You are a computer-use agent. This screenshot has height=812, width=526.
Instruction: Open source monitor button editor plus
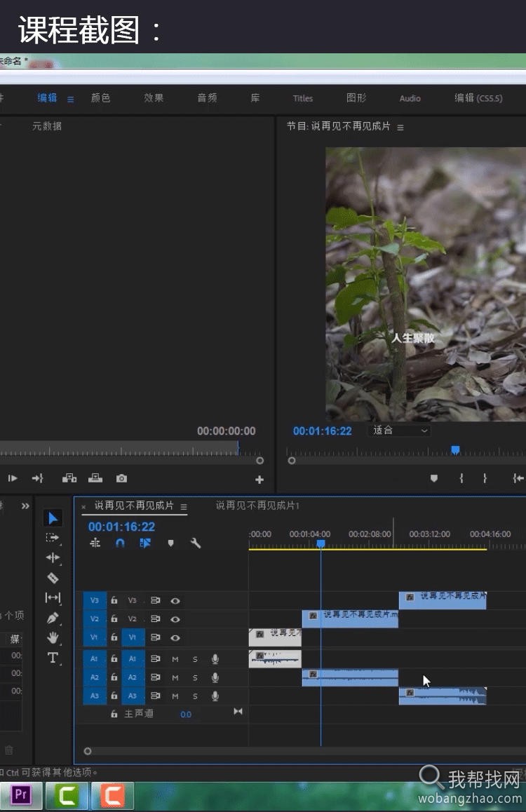coord(259,480)
